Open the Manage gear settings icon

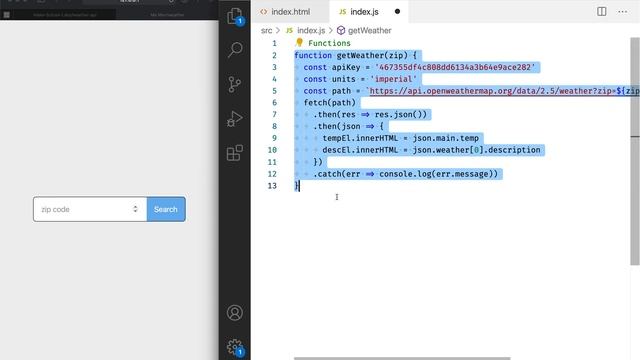click(235, 347)
